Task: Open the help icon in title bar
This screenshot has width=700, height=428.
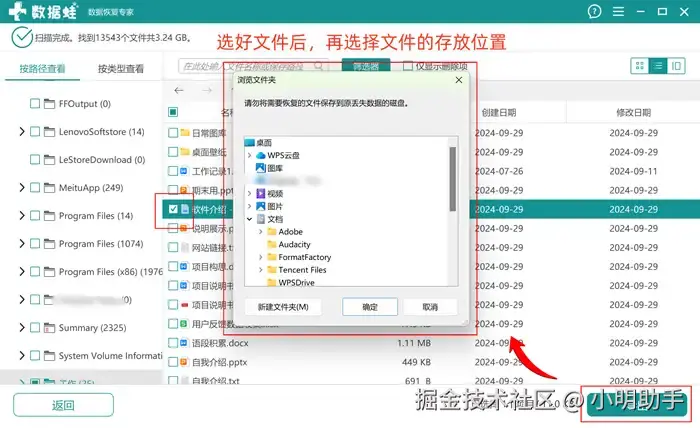Action: [594, 11]
